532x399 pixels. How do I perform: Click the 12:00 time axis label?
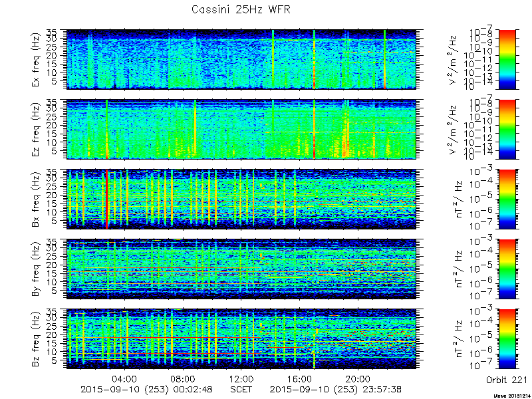tap(241, 378)
